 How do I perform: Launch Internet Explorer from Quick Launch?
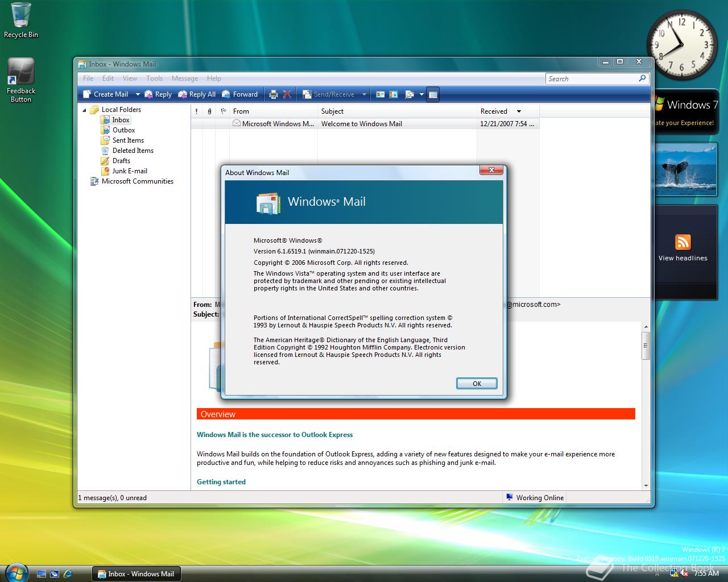tap(68, 573)
